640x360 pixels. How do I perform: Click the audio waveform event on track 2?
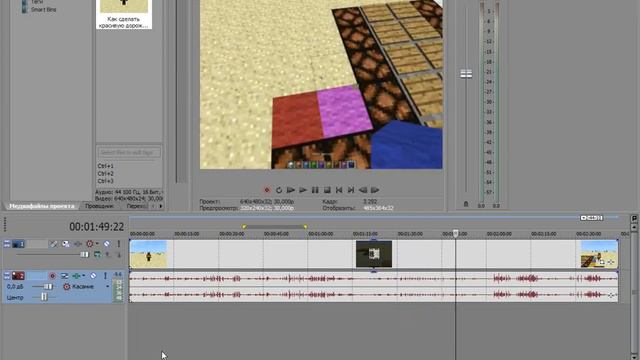click(x=374, y=287)
